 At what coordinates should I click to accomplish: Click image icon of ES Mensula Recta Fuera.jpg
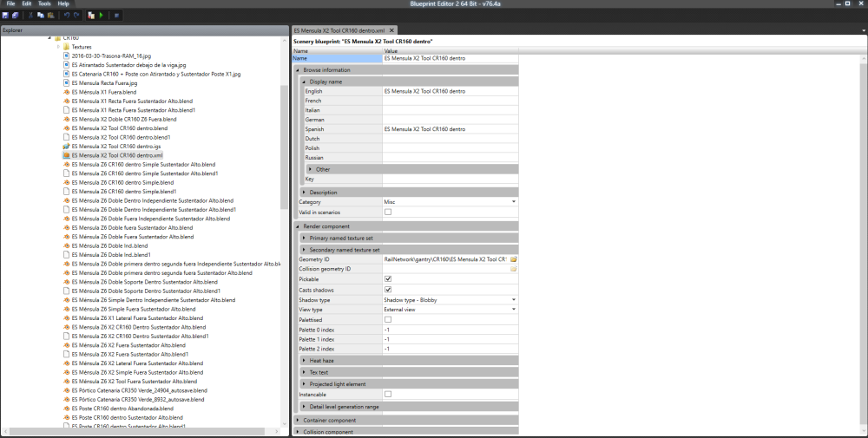[x=67, y=83]
